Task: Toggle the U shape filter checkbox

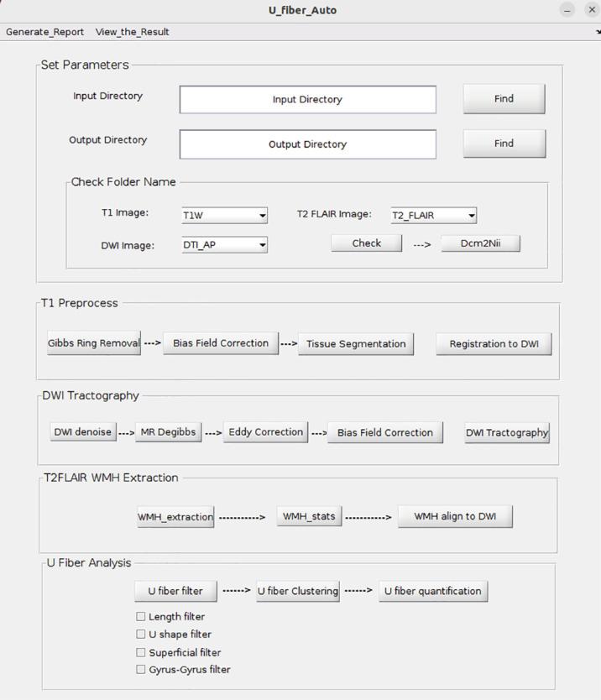Action: [x=141, y=635]
